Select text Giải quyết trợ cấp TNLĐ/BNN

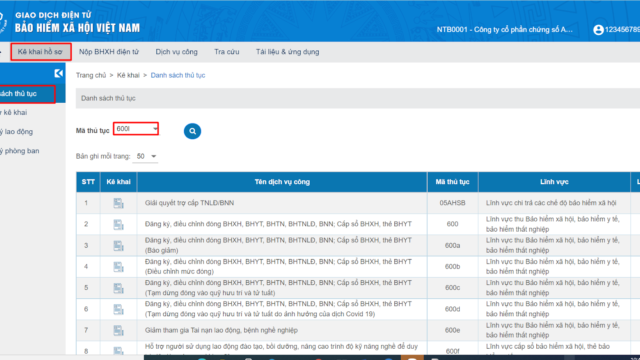click(189, 203)
